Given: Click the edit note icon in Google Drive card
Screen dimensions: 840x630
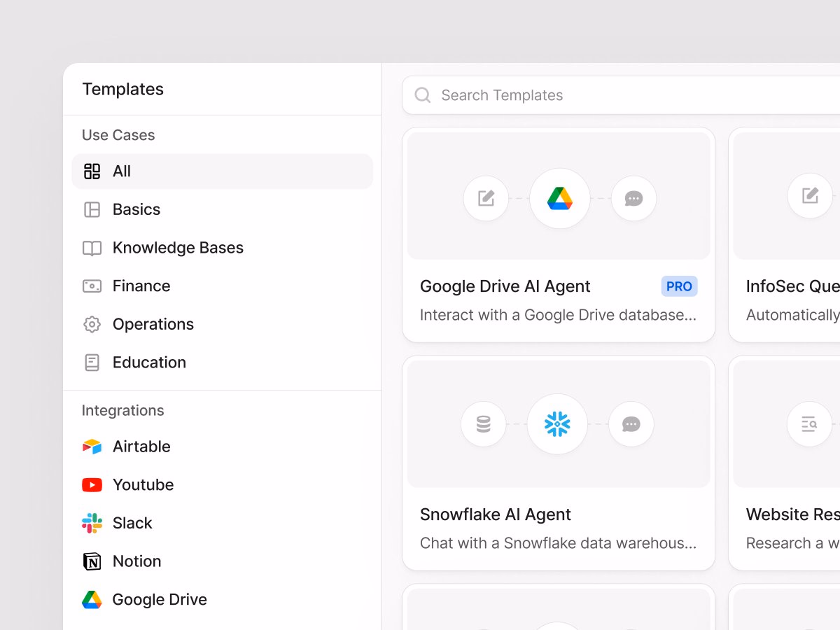Looking at the screenshot, I should click(486, 198).
